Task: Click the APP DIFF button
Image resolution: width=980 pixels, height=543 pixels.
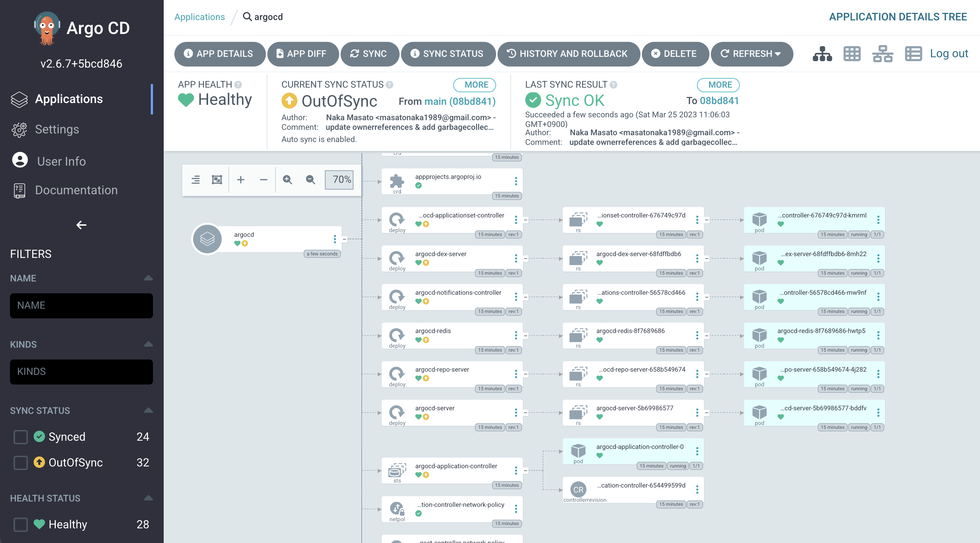Action: pos(303,54)
